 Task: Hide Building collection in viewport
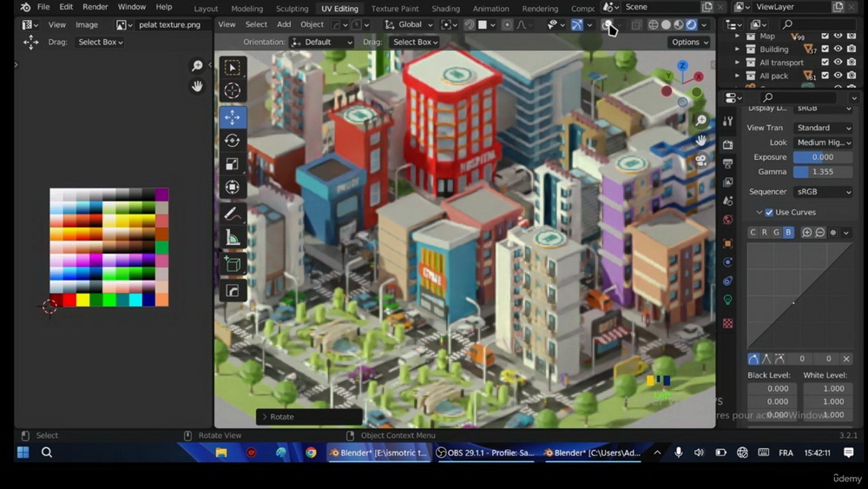coord(838,50)
